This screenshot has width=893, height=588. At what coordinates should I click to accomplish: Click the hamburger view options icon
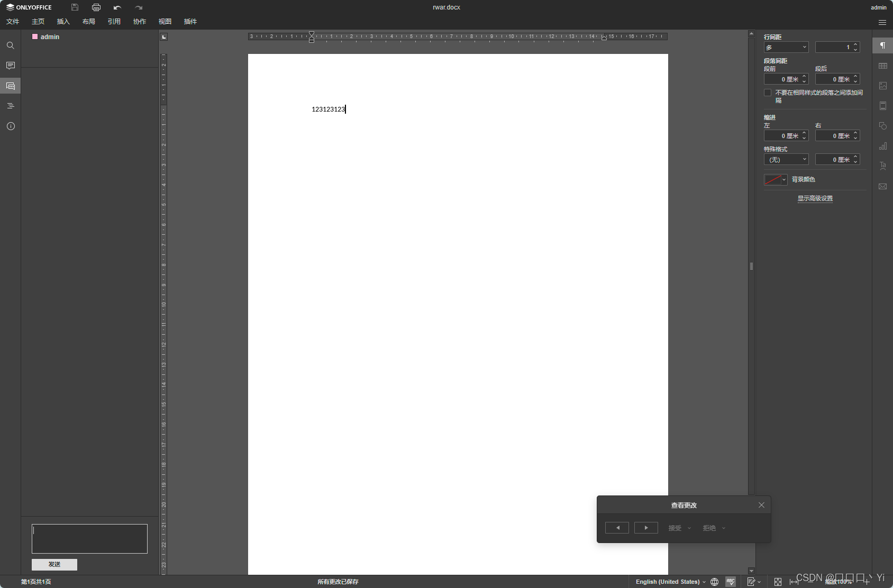882,22
